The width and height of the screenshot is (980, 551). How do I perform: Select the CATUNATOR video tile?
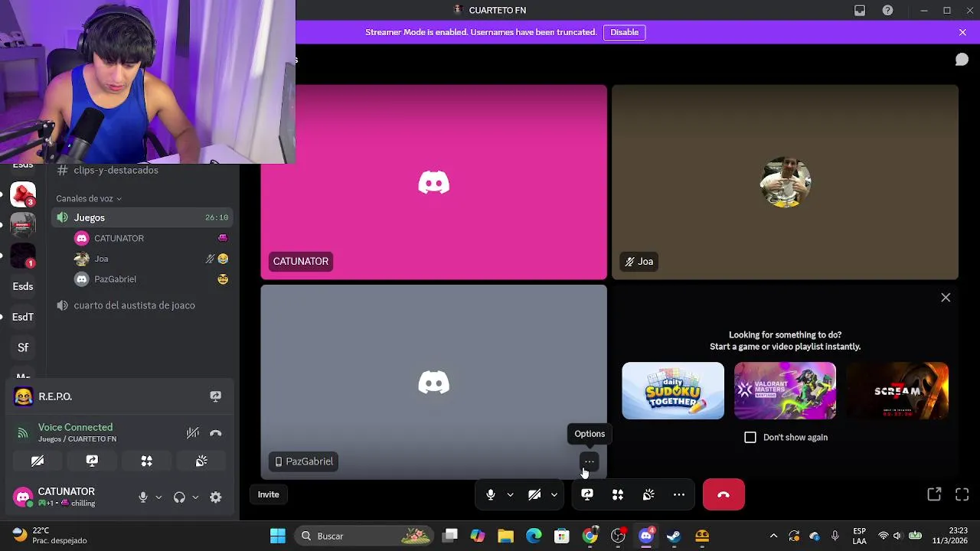pyautogui.click(x=433, y=182)
